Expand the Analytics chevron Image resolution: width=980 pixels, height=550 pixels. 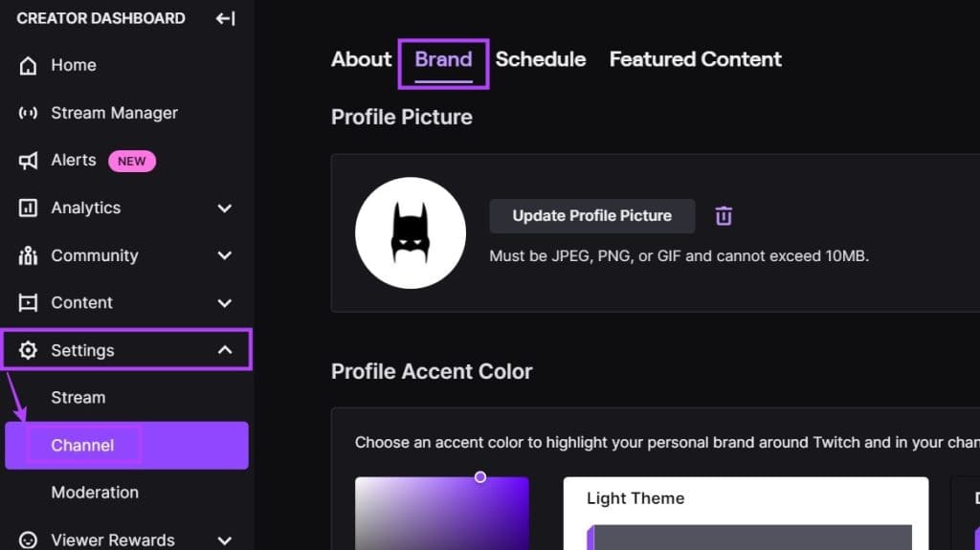click(225, 209)
